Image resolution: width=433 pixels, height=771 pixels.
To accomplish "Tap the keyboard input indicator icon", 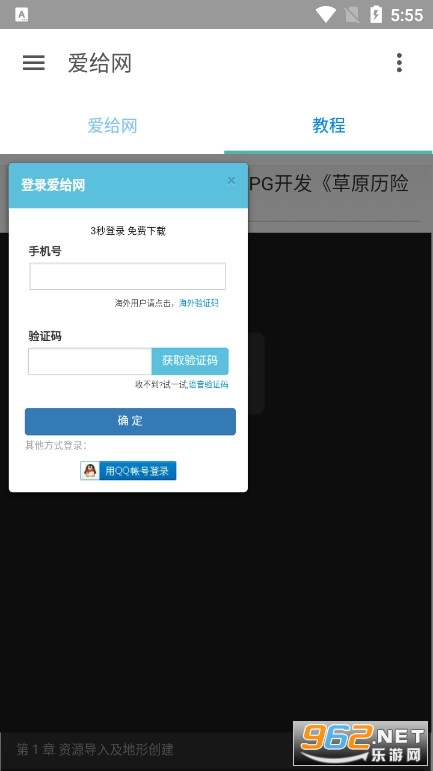I will (22, 15).
